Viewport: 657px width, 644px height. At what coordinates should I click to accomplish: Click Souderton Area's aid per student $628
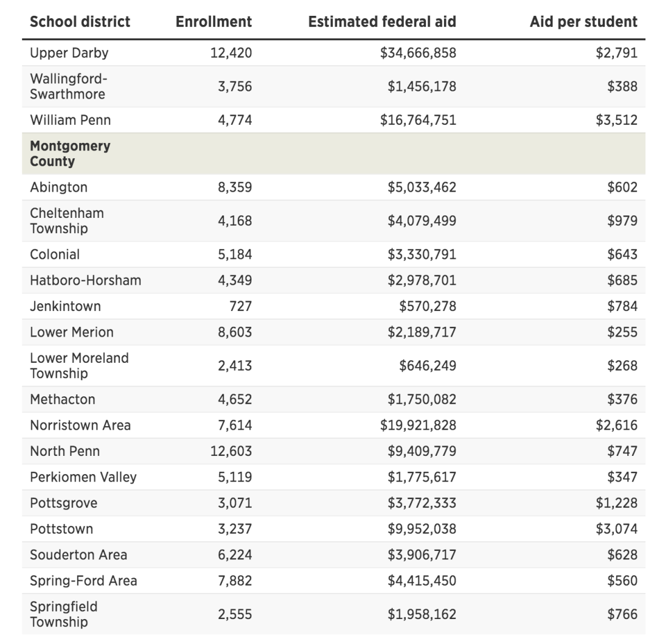tap(622, 555)
